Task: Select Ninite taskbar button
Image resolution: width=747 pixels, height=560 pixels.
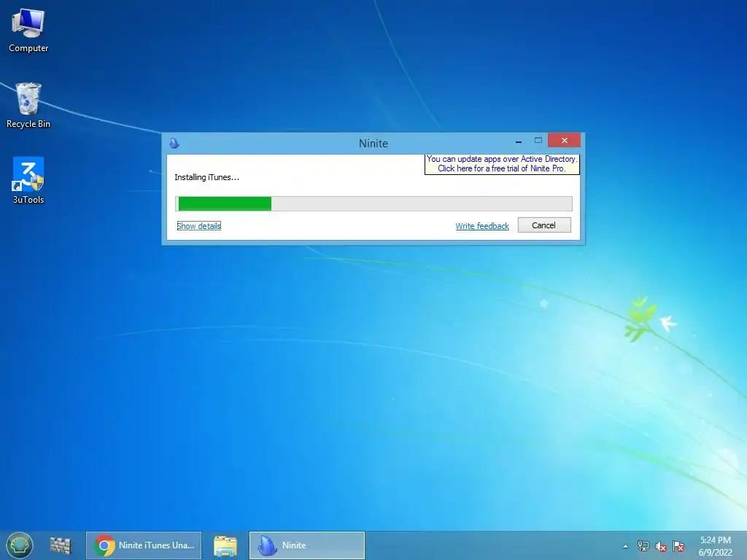Action: coord(307,545)
